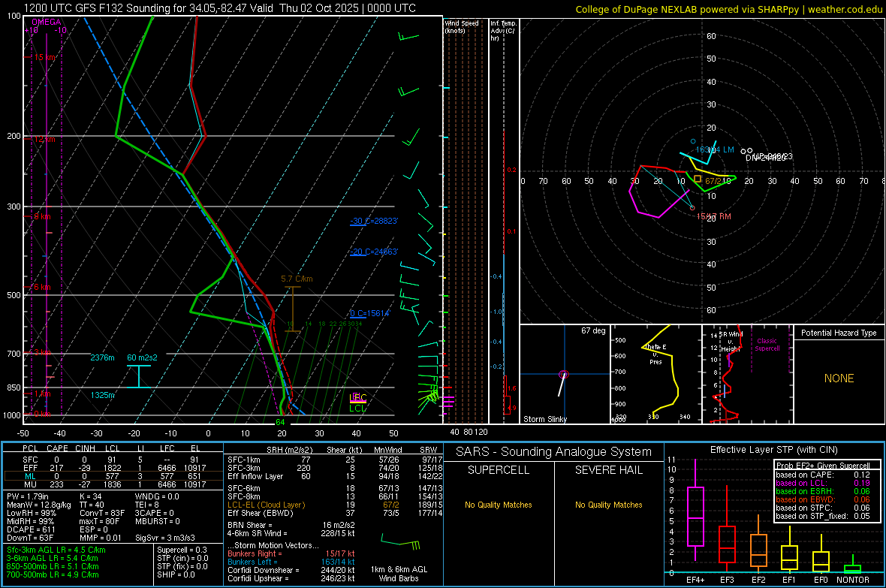Click the cyan effective inflow layer bracket
886x588 pixels.
point(138,376)
